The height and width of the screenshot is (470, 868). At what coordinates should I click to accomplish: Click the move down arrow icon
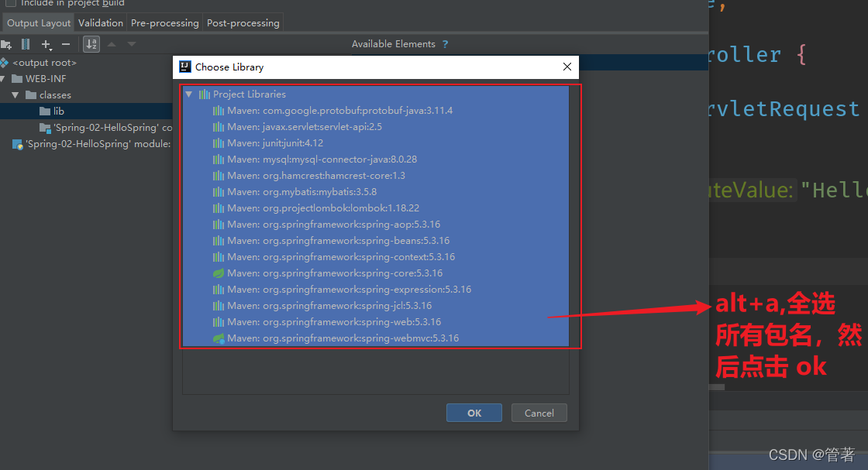pos(132,44)
